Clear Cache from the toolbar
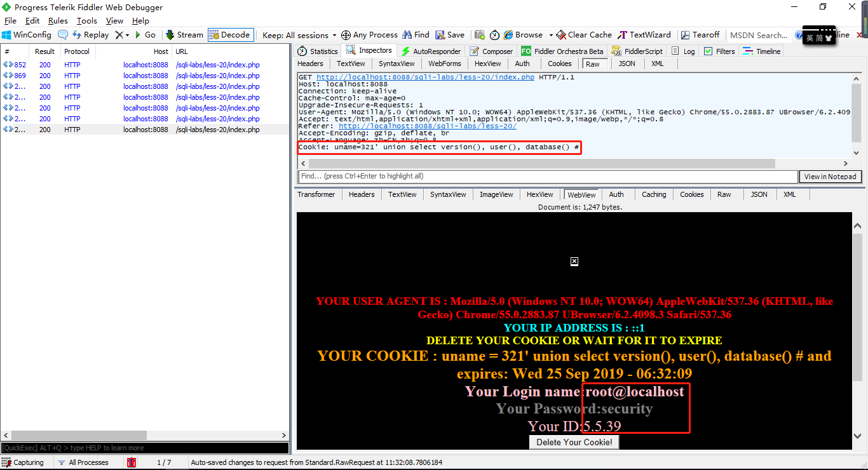Screen dimensions: 868x470 pyautogui.click(x=584, y=35)
